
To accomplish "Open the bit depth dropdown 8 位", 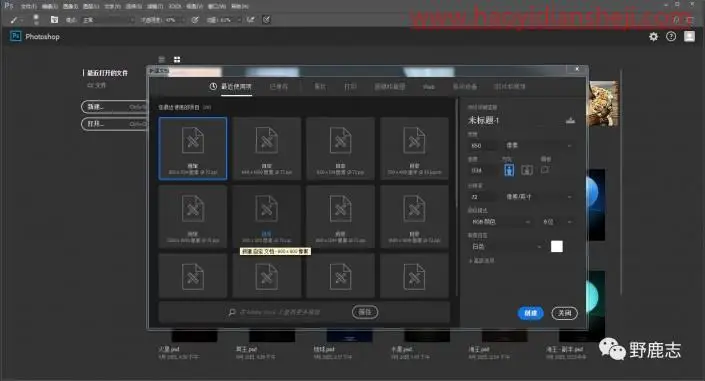I will tap(557, 222).
